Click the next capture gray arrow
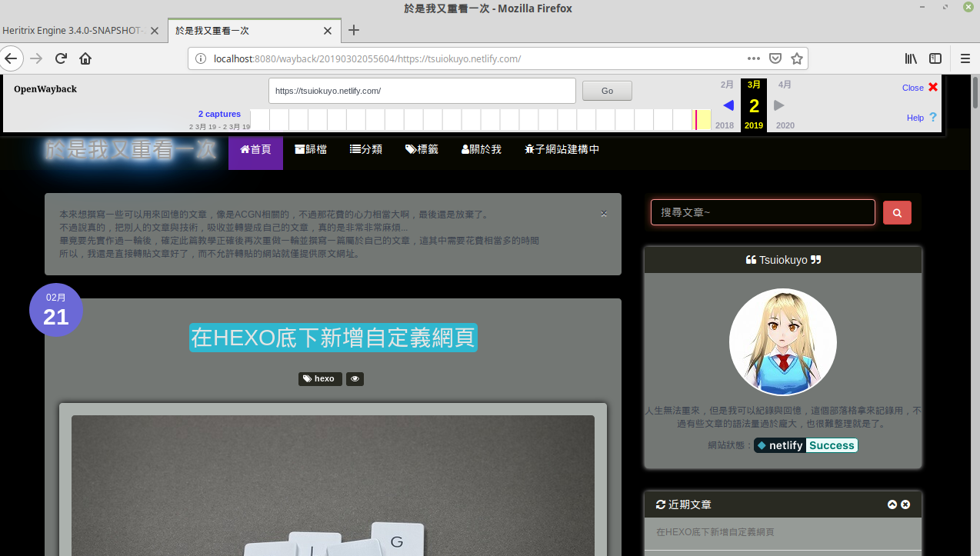 (x=779, y=106)
